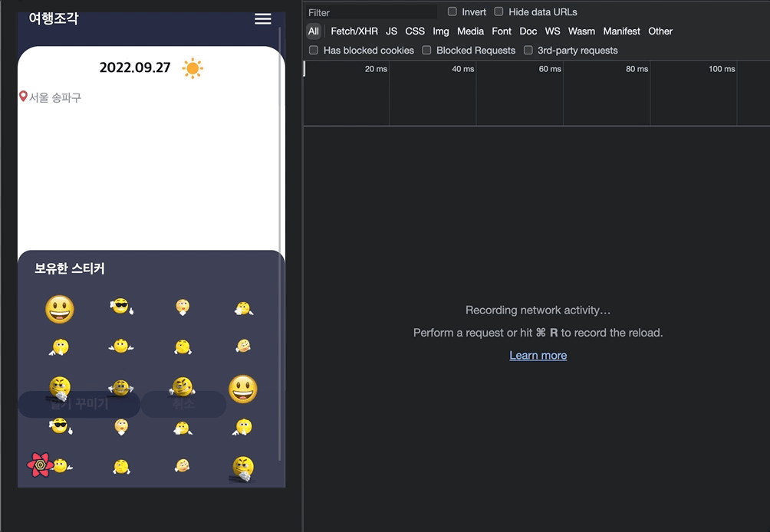Filter network requests by CSS
Image resolution: width=770 pixels, height=532 pixels.
[x=414, y=31]
